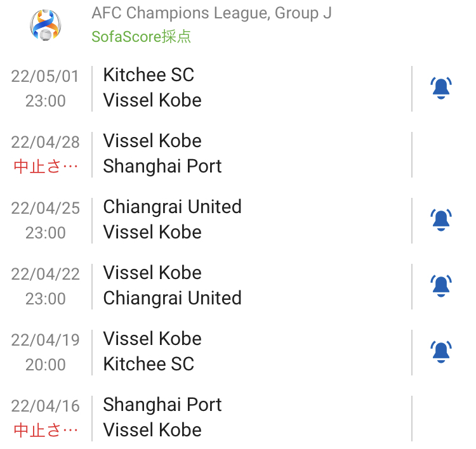Open the green SofaScore採点 ratings link

pos(141,37)
